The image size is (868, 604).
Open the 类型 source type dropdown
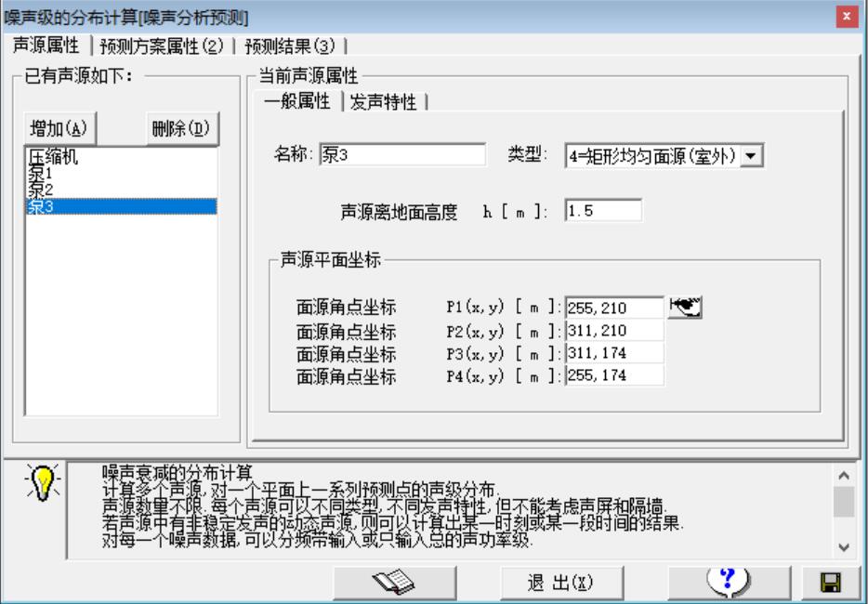(751, 155)
